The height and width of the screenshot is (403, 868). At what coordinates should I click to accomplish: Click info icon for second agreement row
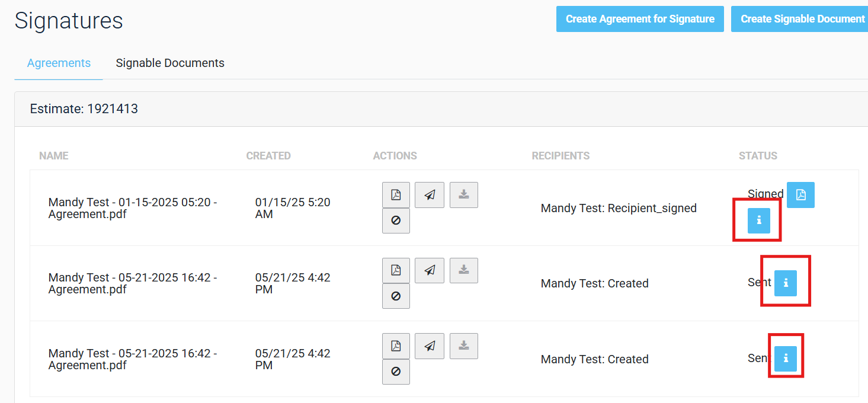[786, 283]
